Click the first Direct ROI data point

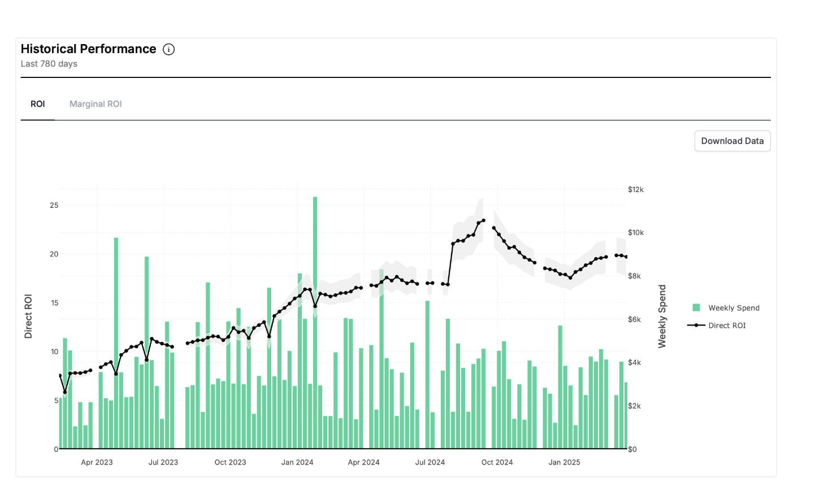point(59,375)
